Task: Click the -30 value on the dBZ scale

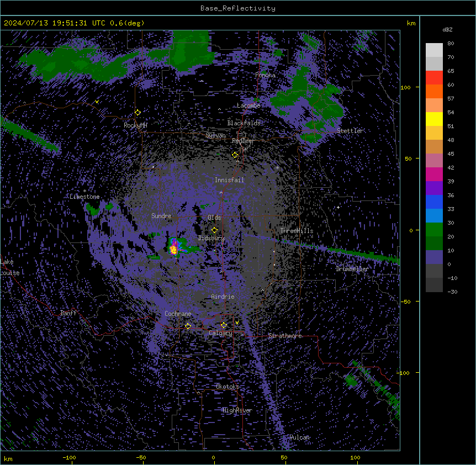Action: (x=452, y=292)
